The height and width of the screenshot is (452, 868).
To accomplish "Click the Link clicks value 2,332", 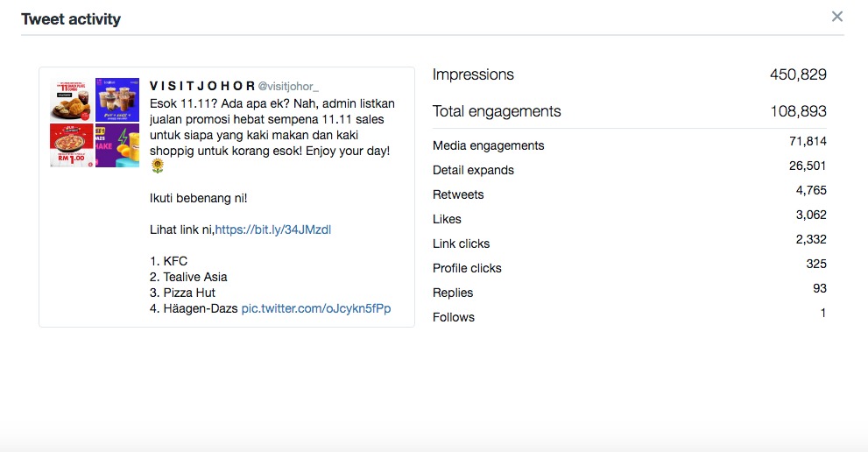I will click(811, 239).
